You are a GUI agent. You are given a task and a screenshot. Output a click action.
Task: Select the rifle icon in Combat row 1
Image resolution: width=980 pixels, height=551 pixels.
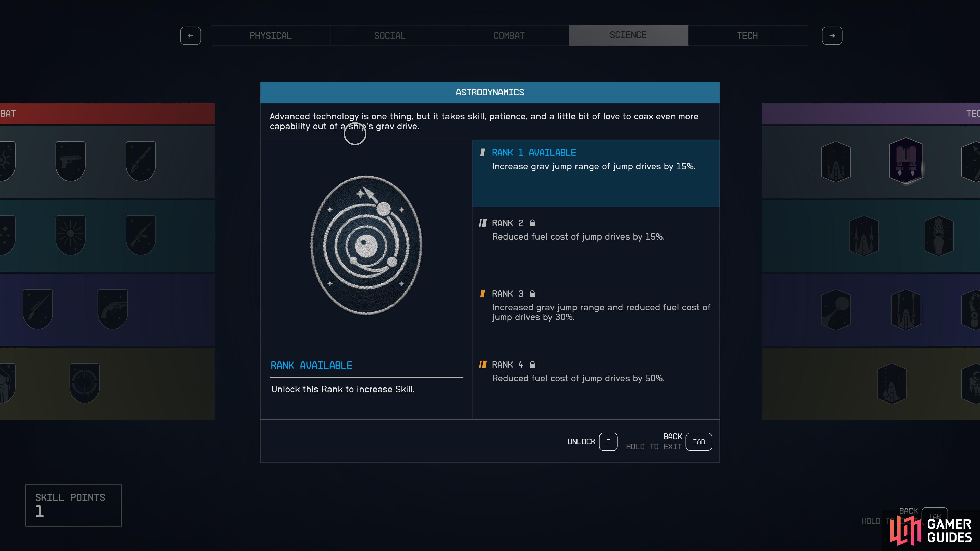click(141, 160)
